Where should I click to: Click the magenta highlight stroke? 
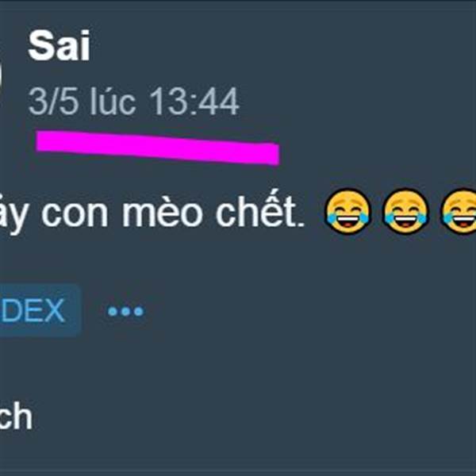pyautogui.click(x=158, y=148)
